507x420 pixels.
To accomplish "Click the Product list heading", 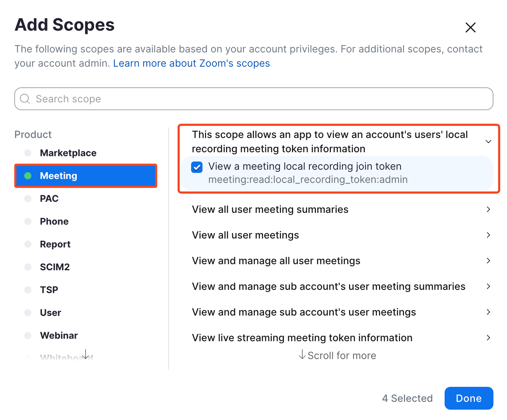I will click(33, 134).
